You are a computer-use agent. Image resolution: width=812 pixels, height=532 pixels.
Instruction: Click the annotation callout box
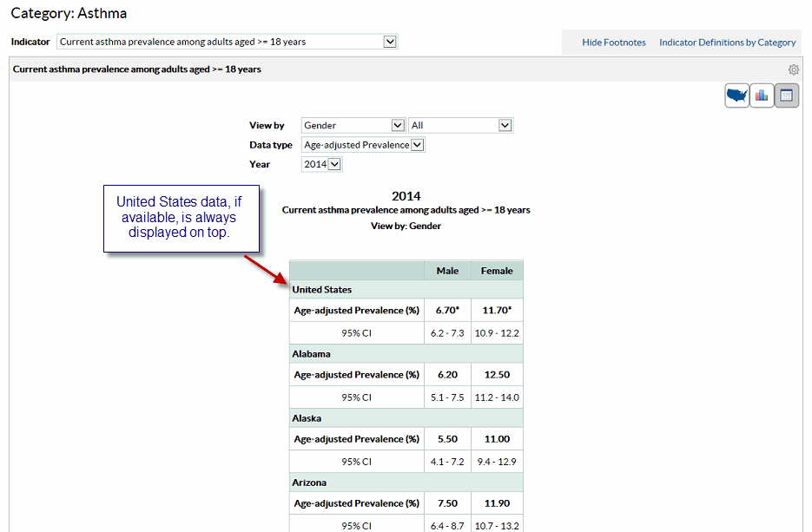tap(181, 218)
